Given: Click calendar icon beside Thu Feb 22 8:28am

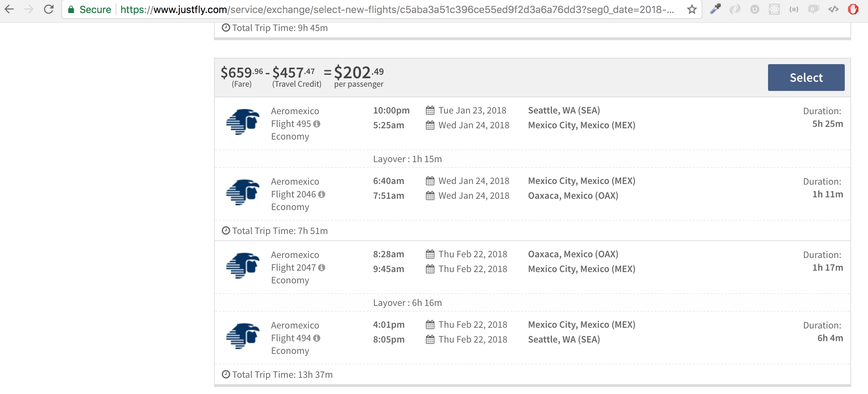Looking at the screenshot, I should (430, 254).
